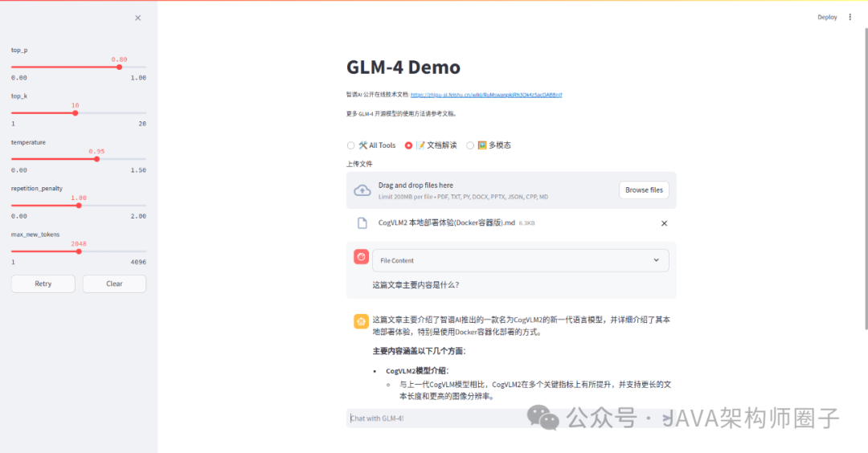The image size is (868, 453).
Task: Click the top_p slider handle
Action: pos(119,67)
